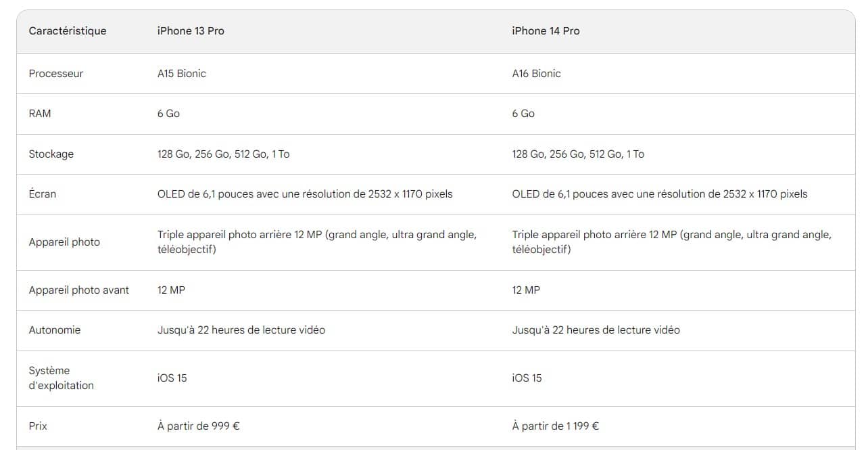Click the Autonomie row label
Screen dimensions: 868x450
click(55, 330)
